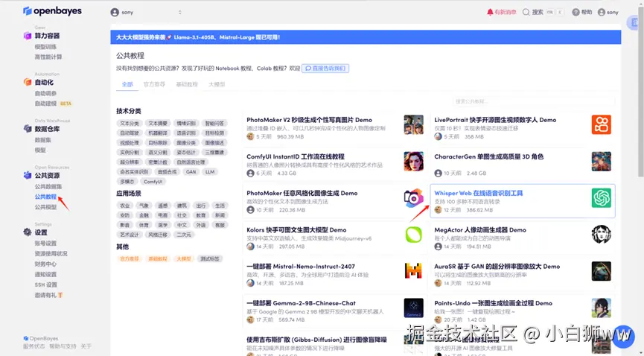Switch to the 大模型 tab
The width and height of the screenshot is (644, 356).
tap(217, 84)
